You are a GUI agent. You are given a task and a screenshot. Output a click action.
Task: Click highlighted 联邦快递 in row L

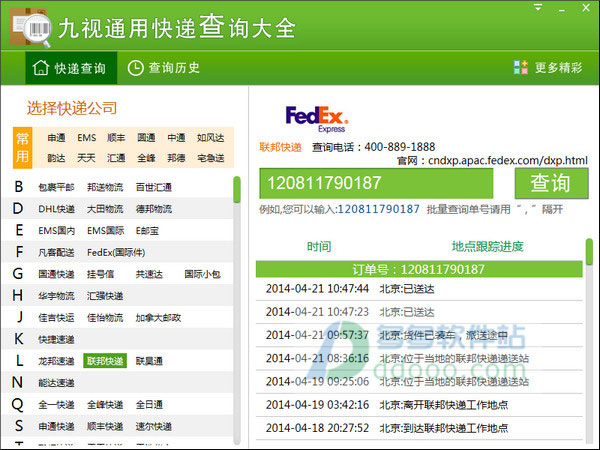(x=105, y=361)
